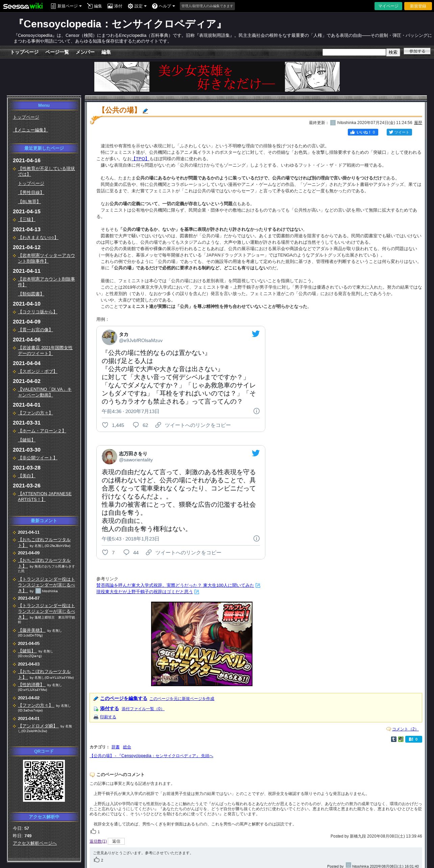Viewport: 434px width, 868px height.
Task: Click the 新規登録 button
Action: pyautogui.click(x=418, y=6)
